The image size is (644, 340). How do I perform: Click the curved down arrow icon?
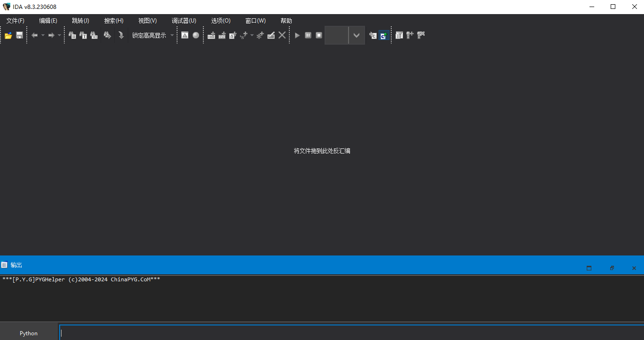tap(121, 35)
